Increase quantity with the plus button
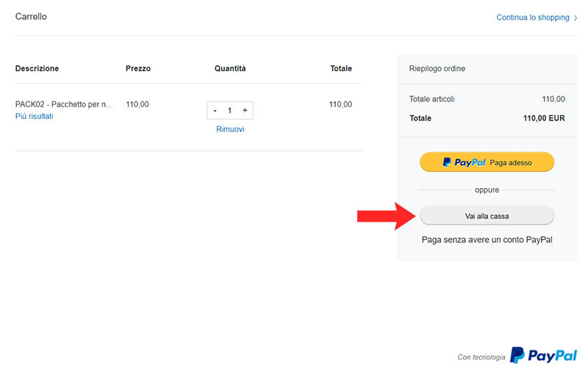The image size is (588, 373). click(x=245, y=110)
